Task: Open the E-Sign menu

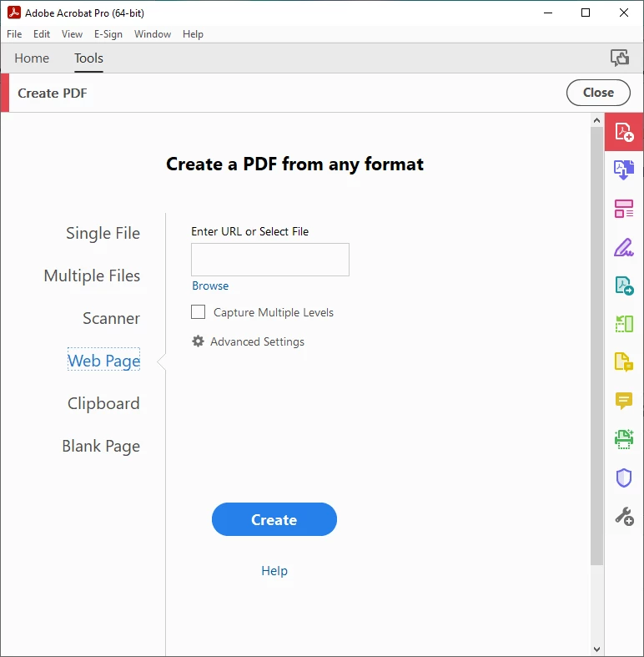Action: pyautogui.click(x=108, y=34)
